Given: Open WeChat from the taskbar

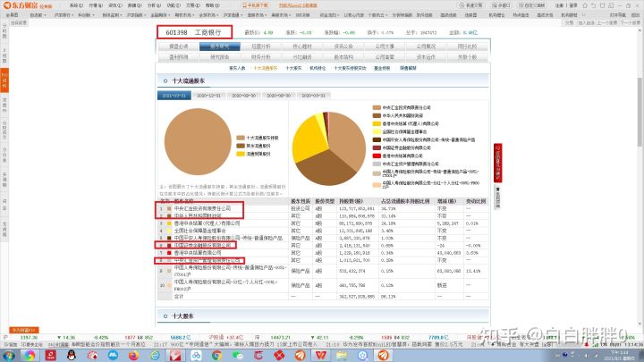Looking at the screenshot, I should tap(238, 355).
